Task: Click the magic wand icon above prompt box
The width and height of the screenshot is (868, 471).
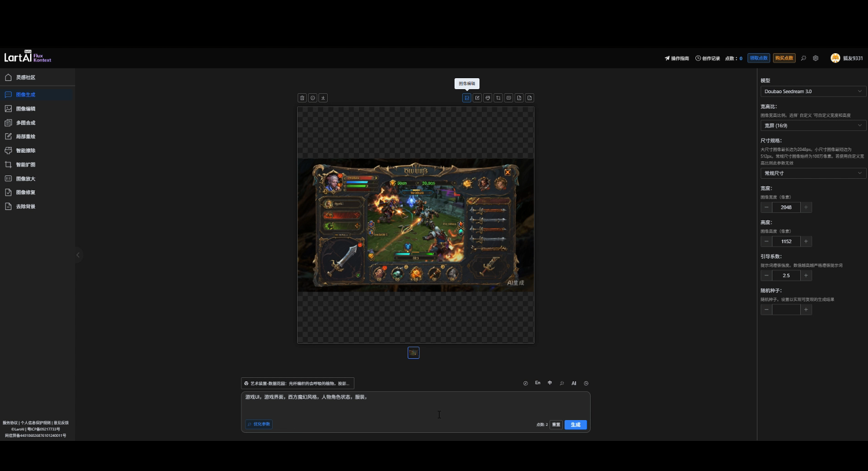Action: pyautogui.click(x=562, y=383)
